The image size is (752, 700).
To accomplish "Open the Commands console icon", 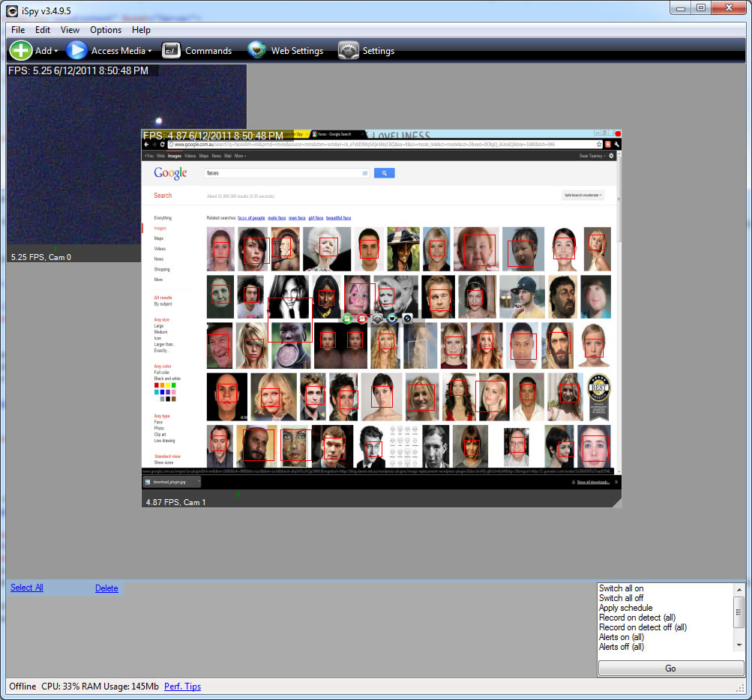I will click(x=172, y=51).
